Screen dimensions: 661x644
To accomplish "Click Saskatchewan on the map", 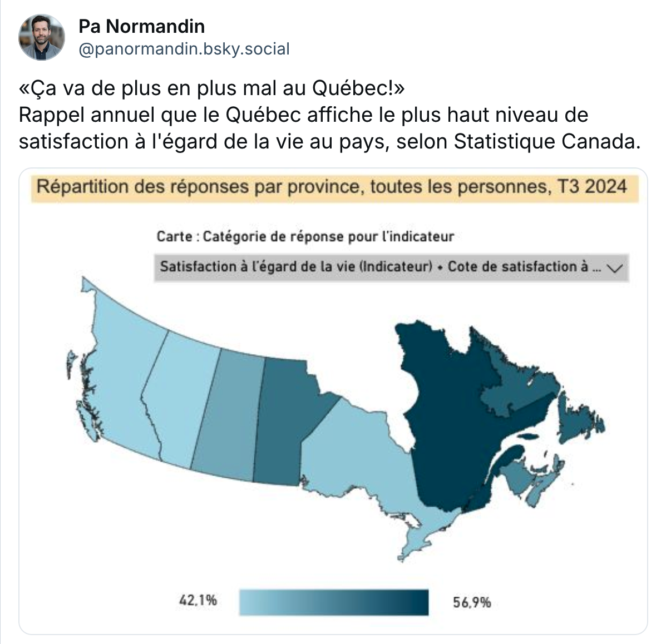I will click(228, 417).
